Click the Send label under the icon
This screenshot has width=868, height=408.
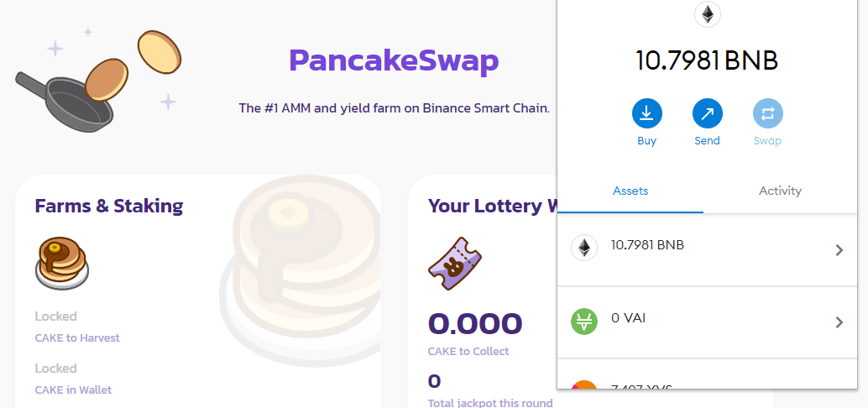(708, 140)
